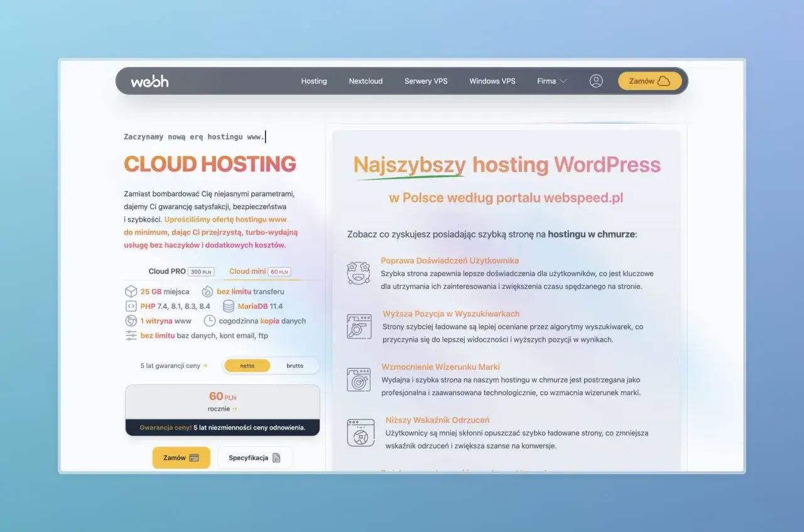The height and width of the screenshot is (532, 804).
Task: Expand the Firma dropdown menu
Action: click(x=552, y=81)
